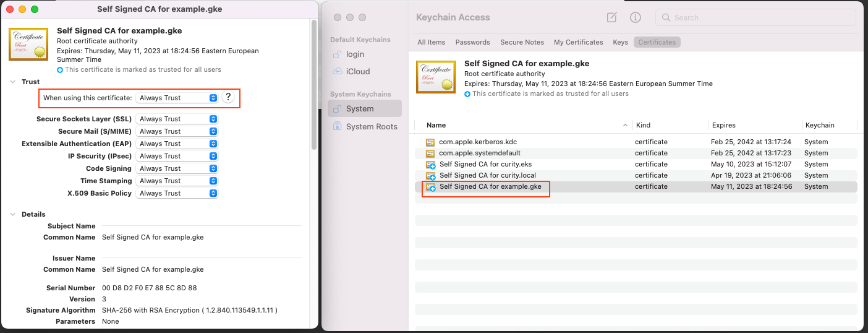Viewport: 868px width, 333px height.
Task: Click the com.apple.kerberos.kdc certificate icon
Action: click(430, 142)
